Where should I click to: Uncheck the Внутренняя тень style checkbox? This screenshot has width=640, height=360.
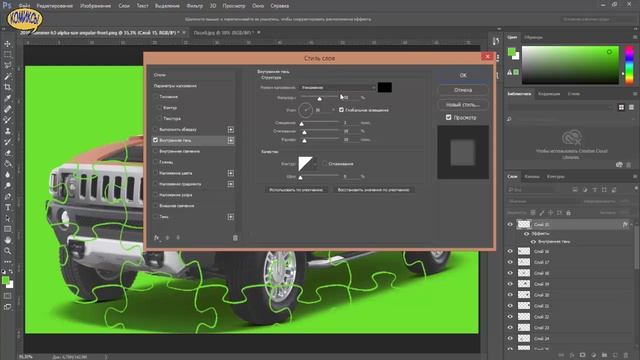(x=156, y=140)
